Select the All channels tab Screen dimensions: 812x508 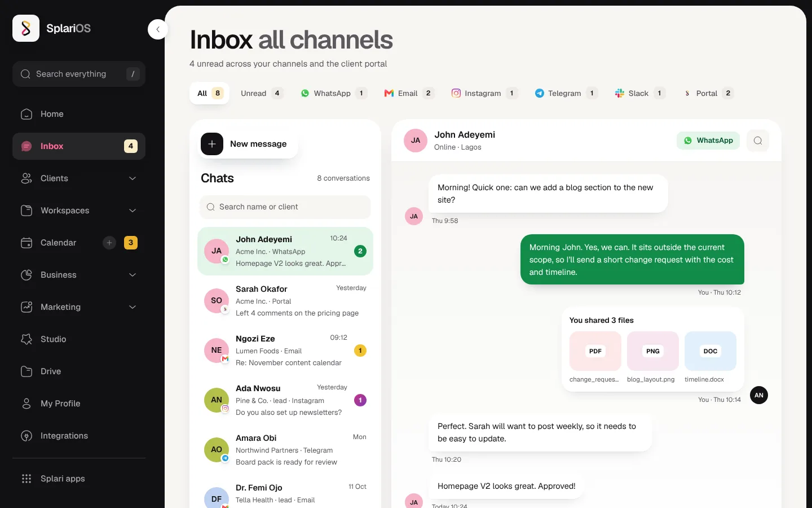(x=209, y=93)
